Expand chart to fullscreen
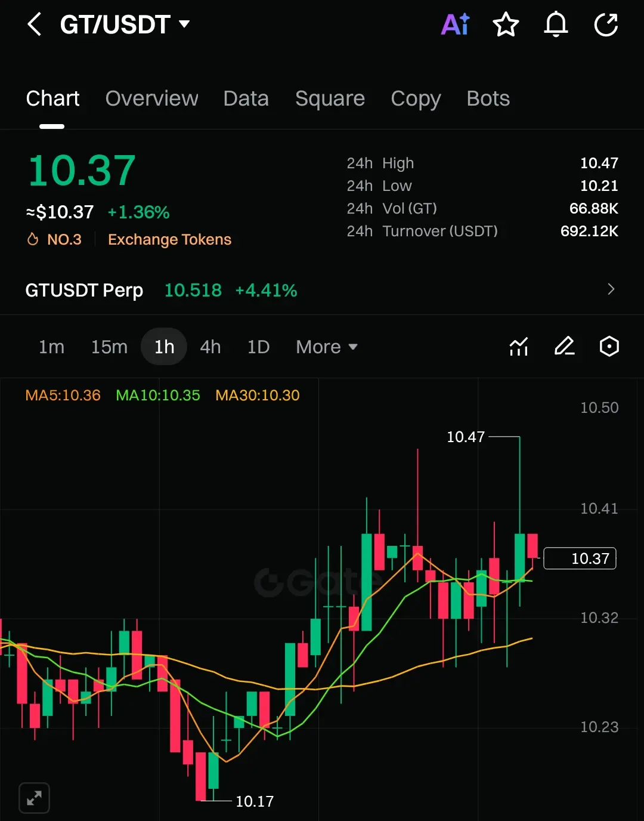This screenshot has height=821, width=644. point(35,798)
